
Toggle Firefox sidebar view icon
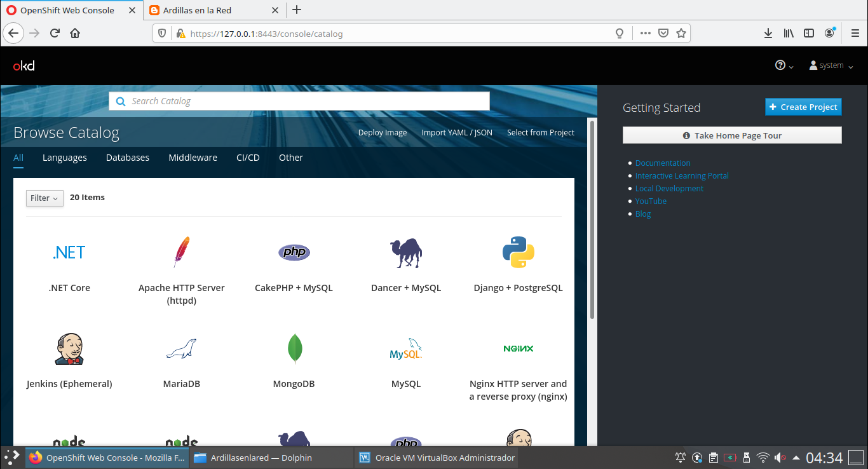(x=809, y=33)
